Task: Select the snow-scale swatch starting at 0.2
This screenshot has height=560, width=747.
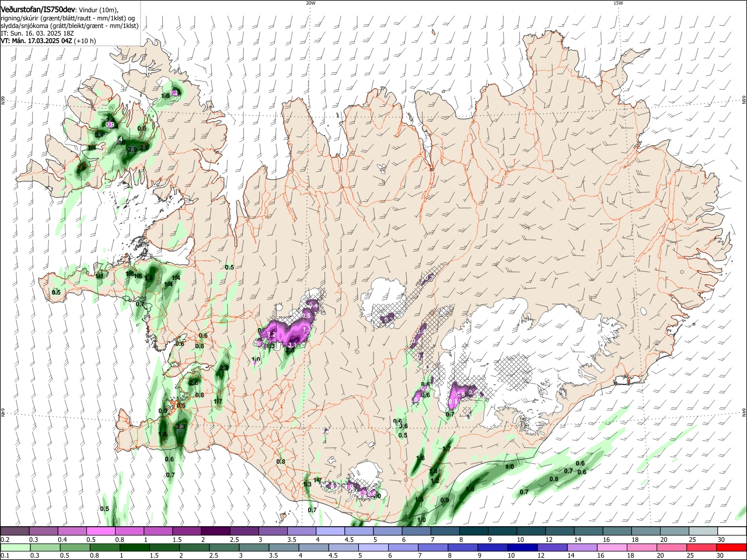Action: (15, 531)
